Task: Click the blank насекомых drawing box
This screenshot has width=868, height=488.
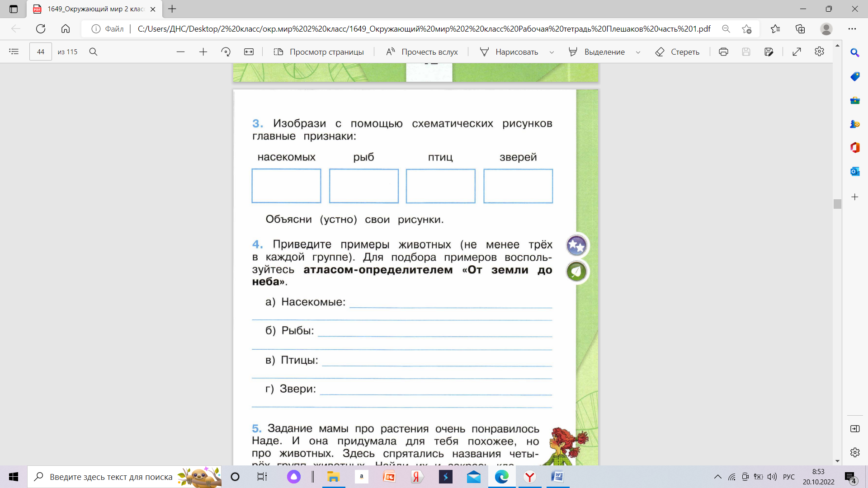Action: [286, 186]
